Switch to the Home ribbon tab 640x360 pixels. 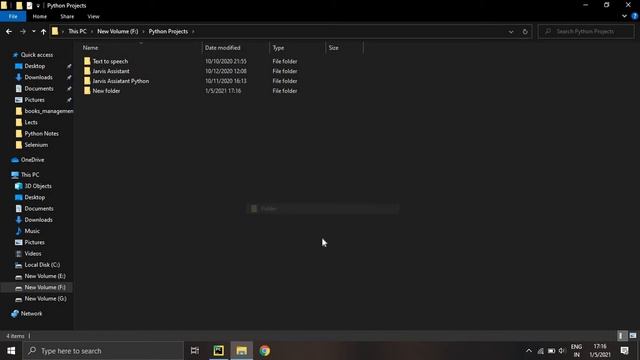(40, 16)
